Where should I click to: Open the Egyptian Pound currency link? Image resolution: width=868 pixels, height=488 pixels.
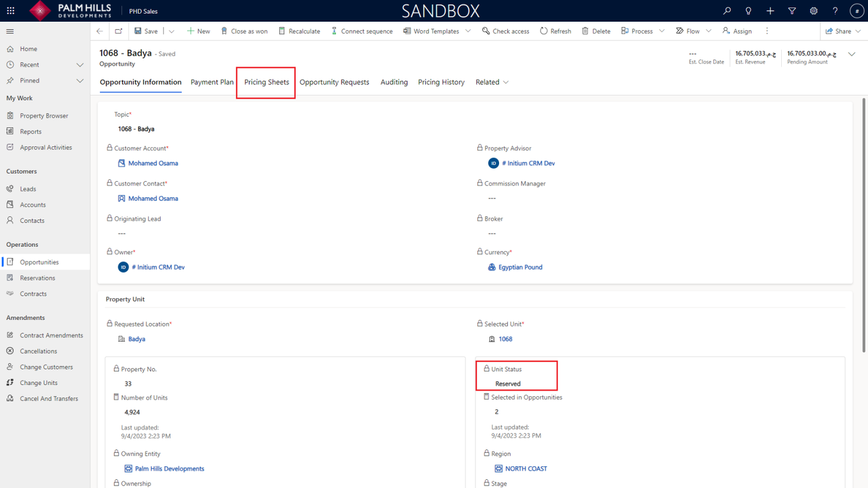pos(520,267)
